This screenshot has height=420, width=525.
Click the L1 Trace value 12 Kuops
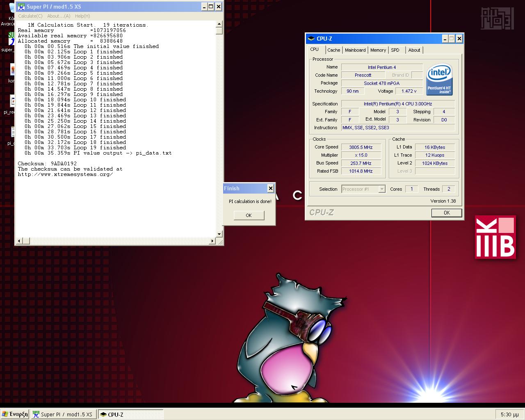435,155
